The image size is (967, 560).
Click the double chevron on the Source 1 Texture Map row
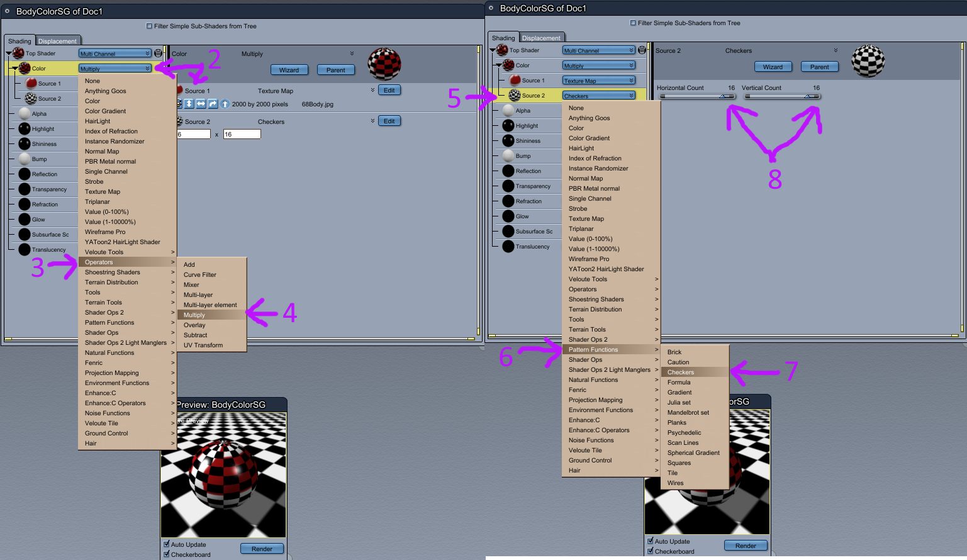[372, 90]
